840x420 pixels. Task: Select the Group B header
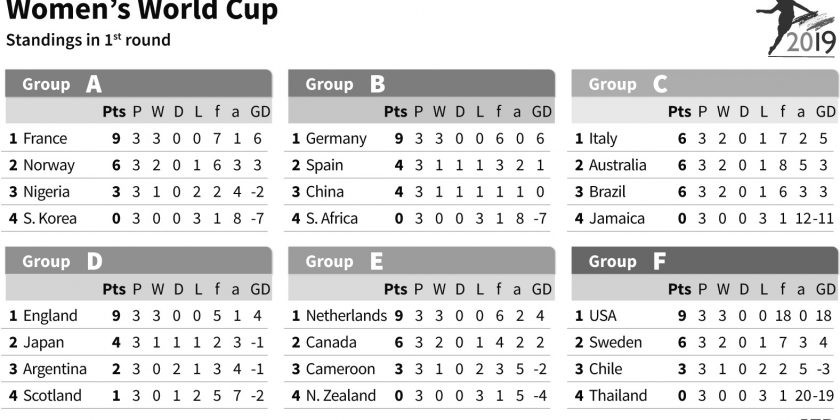tap(421, 84)
